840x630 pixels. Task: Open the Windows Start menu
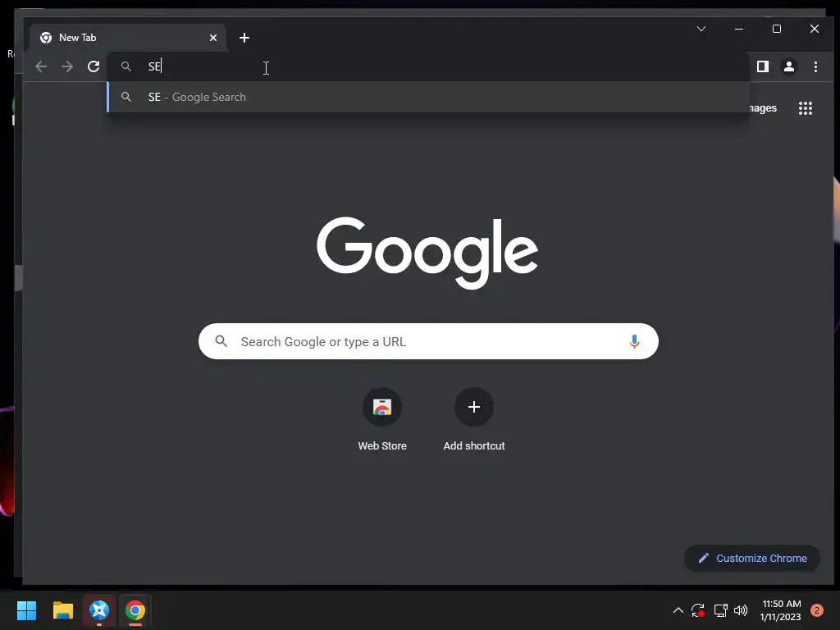click(26, 610)
